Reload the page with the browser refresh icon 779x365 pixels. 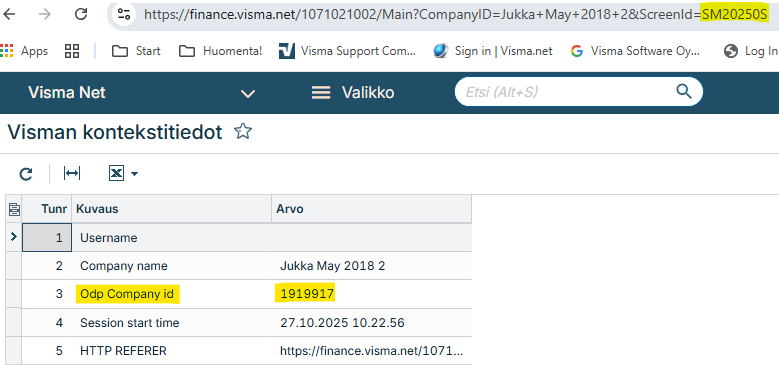(81, 14)
